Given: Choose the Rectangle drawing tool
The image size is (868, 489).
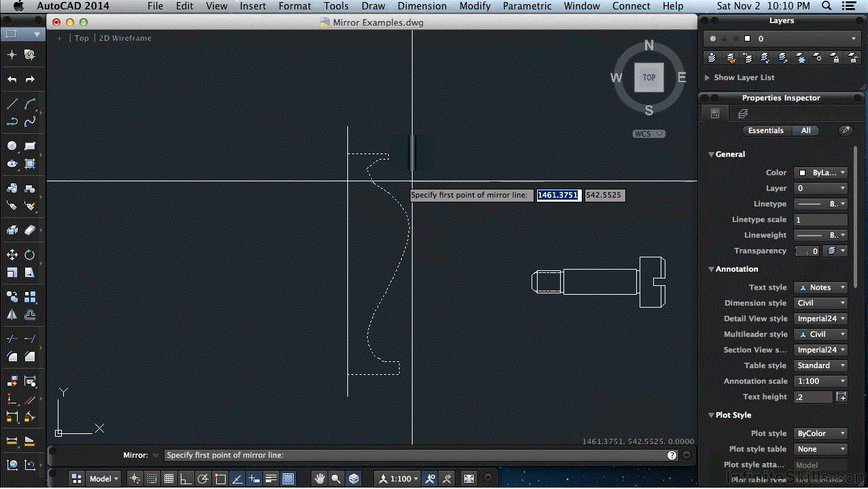Looking at the screenshot, I should 30,146.
